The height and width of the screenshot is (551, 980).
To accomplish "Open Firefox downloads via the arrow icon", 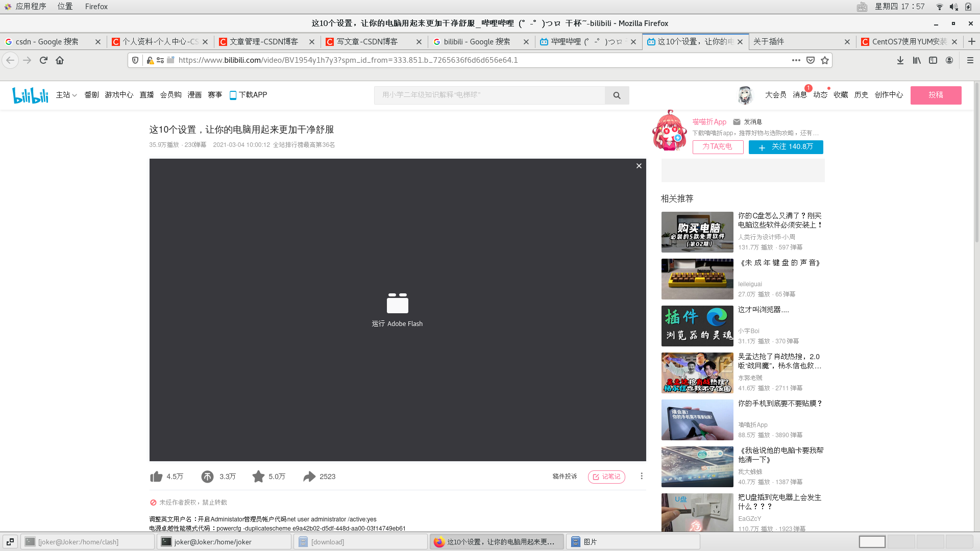I will pyautogui.click(x=900, y=60).
